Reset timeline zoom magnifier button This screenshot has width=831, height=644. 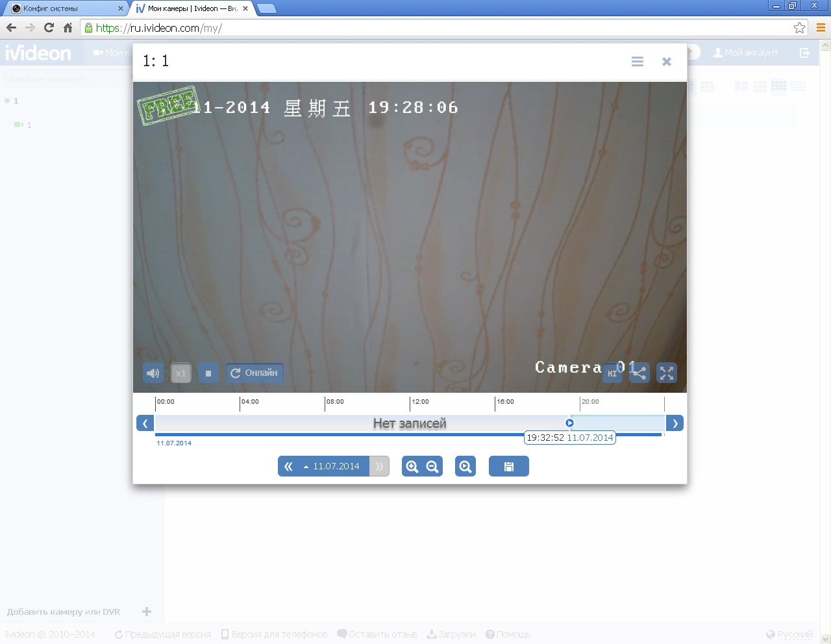pos(465,466)
